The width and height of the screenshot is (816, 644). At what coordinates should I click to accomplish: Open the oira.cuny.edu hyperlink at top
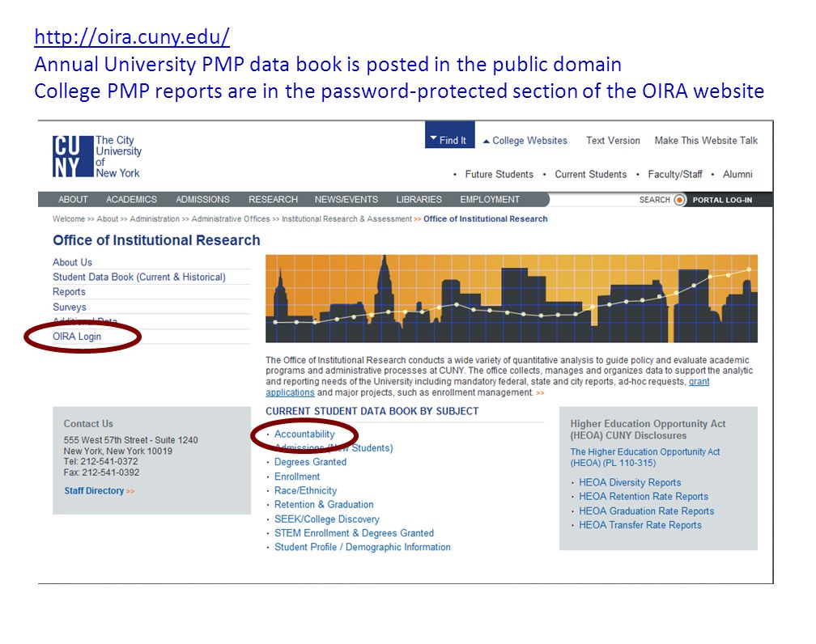[132, 37]
